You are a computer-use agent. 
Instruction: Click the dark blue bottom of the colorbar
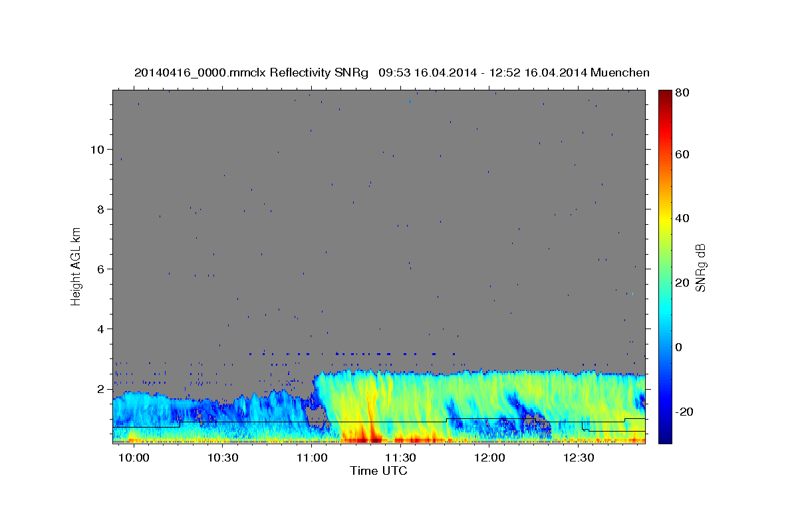pyautogui.click(x=665, y=436)
